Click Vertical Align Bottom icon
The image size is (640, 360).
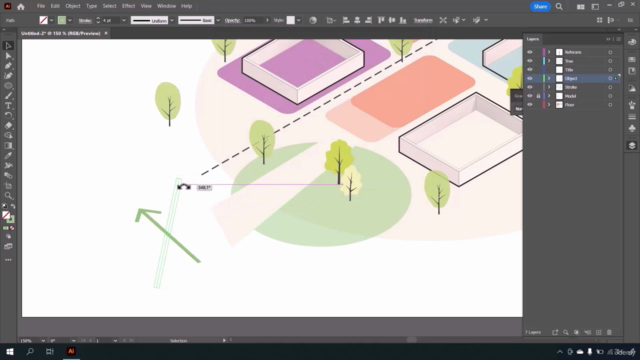pyautogui.click(x=403, y=20)
